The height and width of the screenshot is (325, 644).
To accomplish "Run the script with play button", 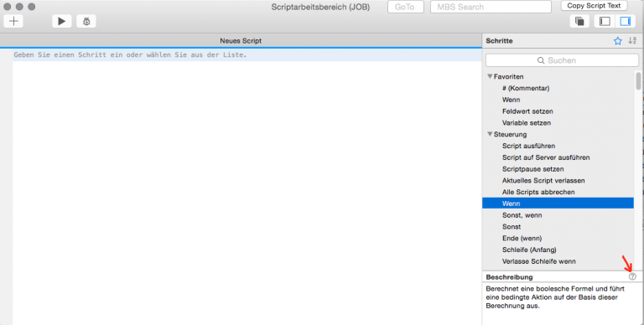I will 61,21.
